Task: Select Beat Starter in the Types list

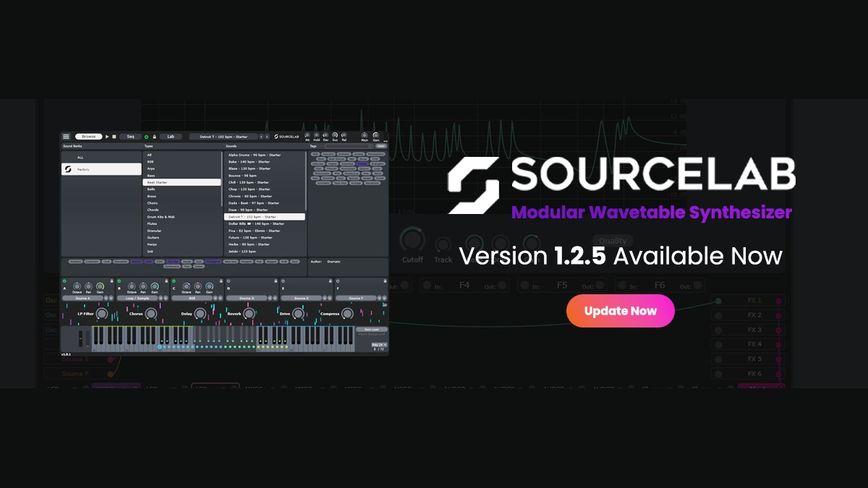Action: (182, 182)
